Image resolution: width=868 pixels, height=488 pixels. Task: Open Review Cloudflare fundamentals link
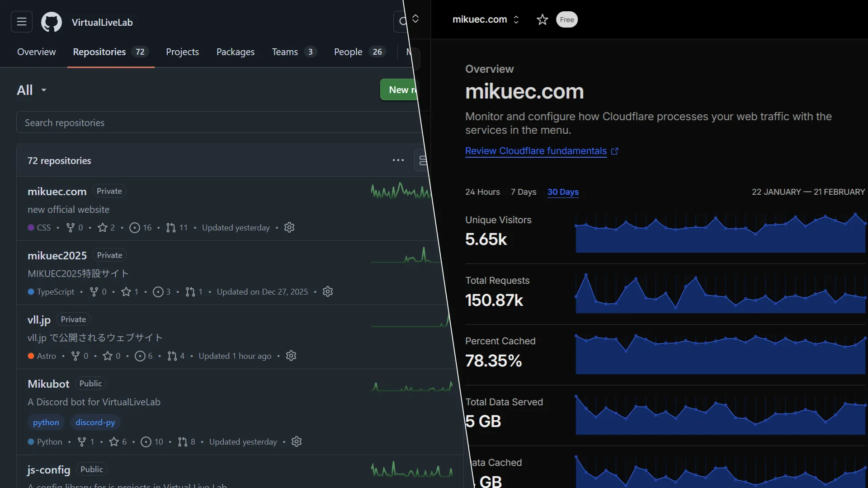coord(536,151)
